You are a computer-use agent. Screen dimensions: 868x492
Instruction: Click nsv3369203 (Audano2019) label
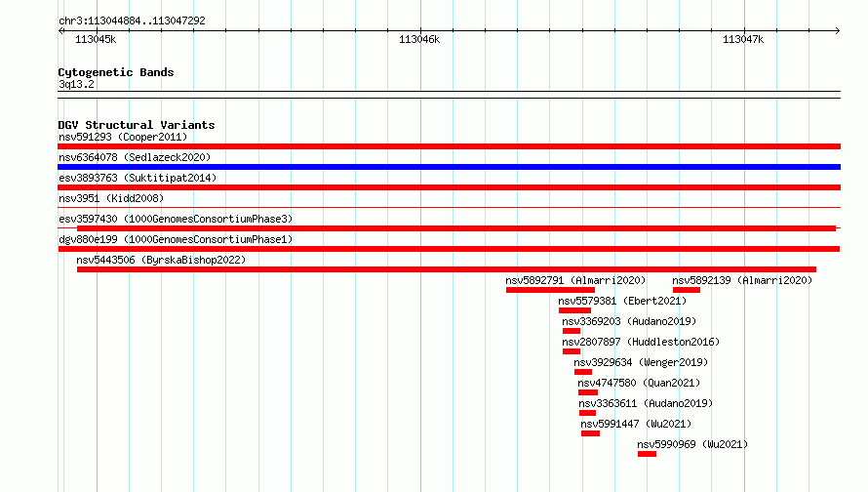(x=629, y=321)
